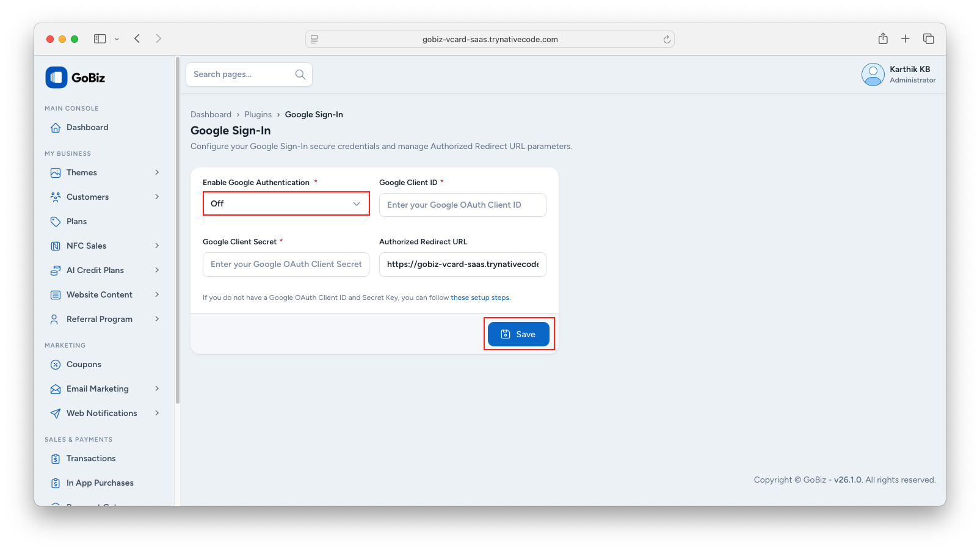Click the Google Sign-In breadcrumb text
Viewport: 980px width, 551px height.
pyautogui.click(x=314, y=115)
